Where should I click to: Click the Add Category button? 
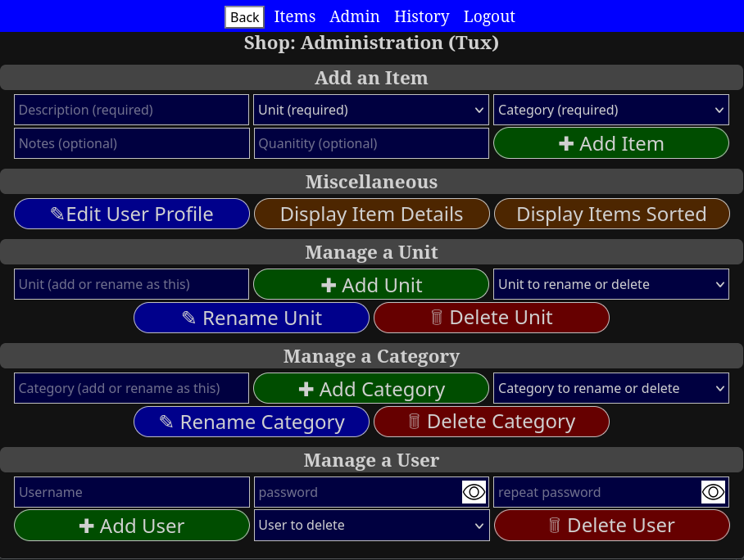(x=371, y=388)
